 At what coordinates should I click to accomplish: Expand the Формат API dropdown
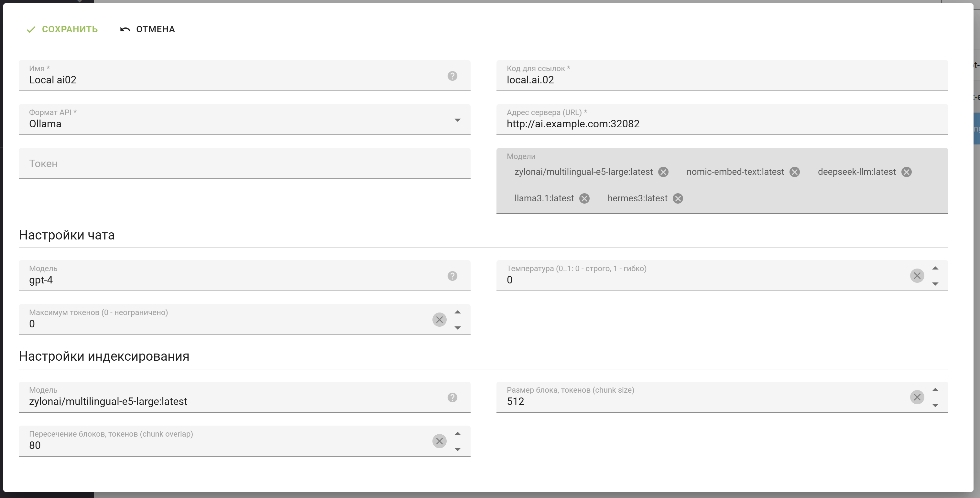[457, 120]
